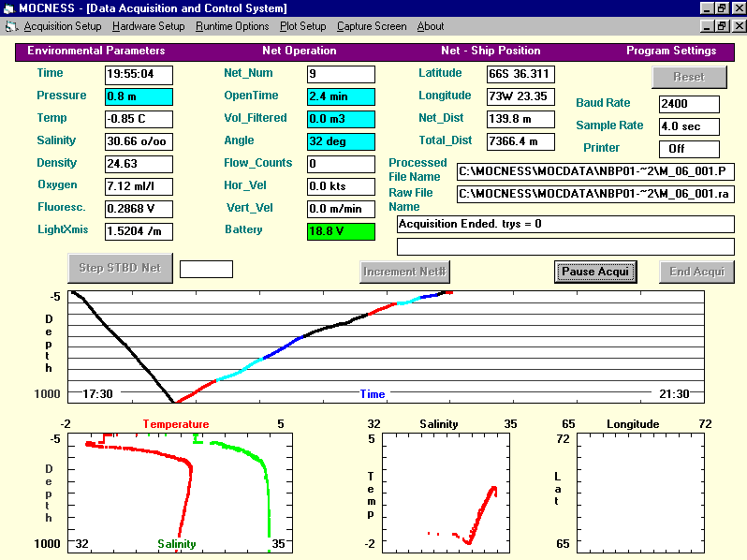Click the Fluoresc. value 0.2868 V
The image size is (747, 560).
(x=139, y=209)
